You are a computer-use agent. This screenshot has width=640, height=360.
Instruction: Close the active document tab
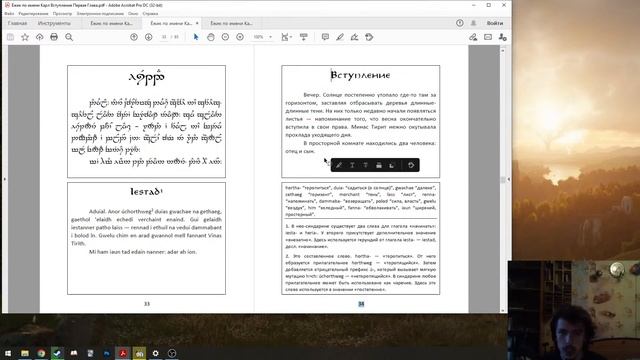[x=197, y=23]
